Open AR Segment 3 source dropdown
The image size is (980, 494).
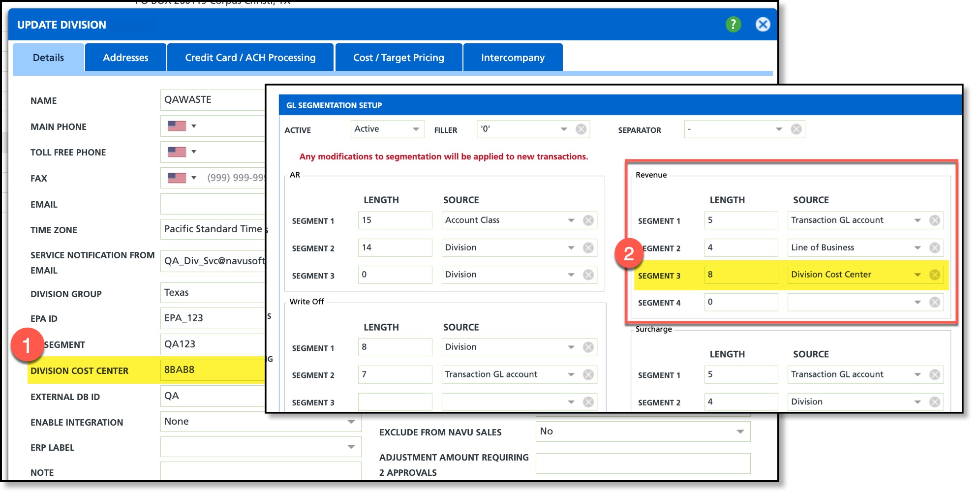(571, 275)
